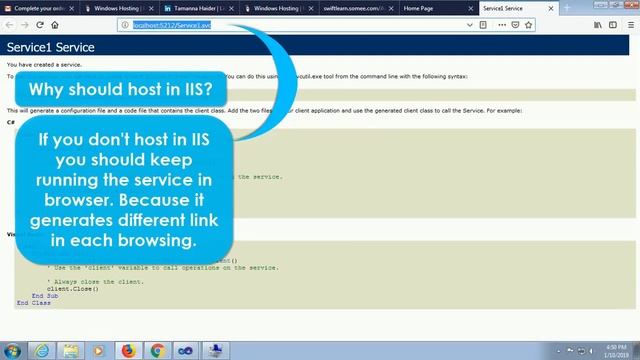
Task: Open the Firefox home page
Action: point(55,25)
